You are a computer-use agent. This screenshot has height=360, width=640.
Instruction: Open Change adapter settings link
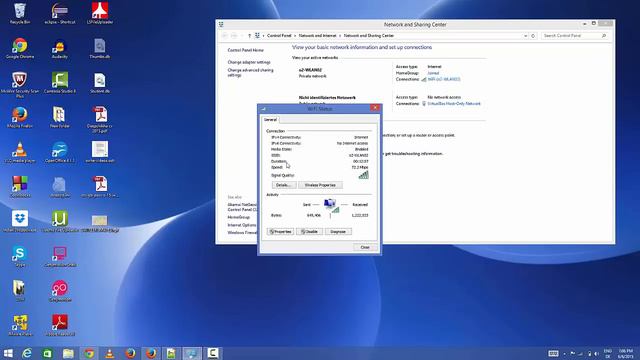click(x=249, y=62)
